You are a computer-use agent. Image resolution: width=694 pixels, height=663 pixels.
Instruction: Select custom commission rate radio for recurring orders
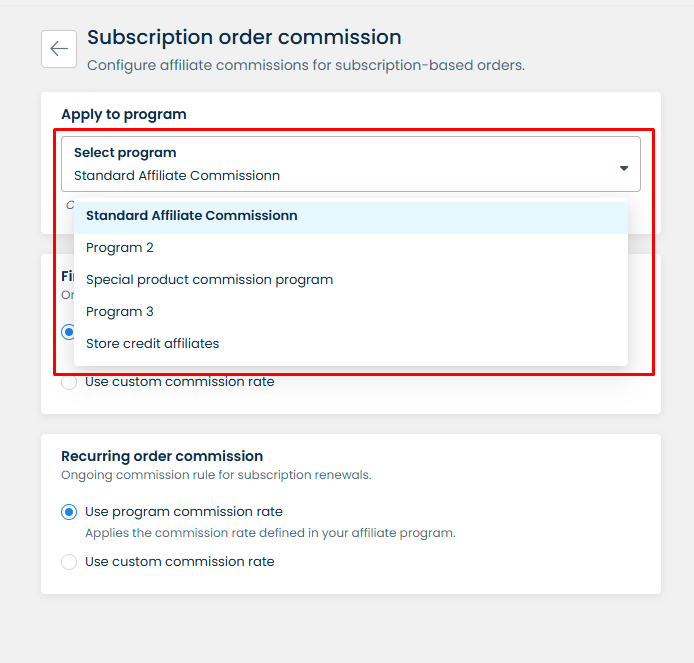[69, 562]
